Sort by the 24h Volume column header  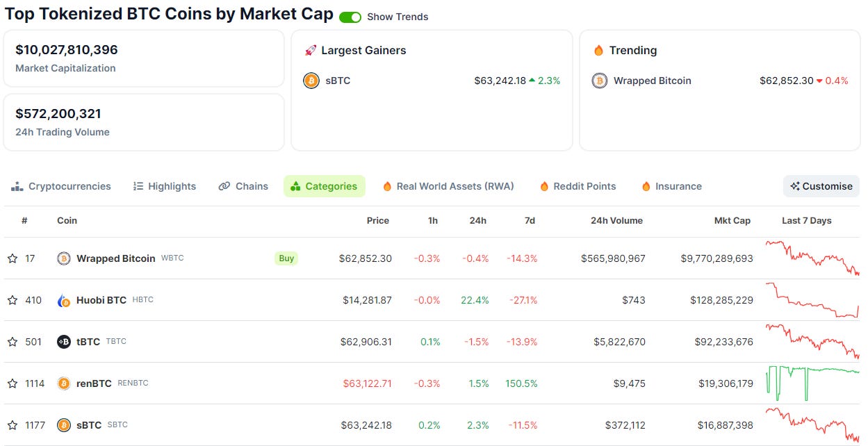coord(616,220)
